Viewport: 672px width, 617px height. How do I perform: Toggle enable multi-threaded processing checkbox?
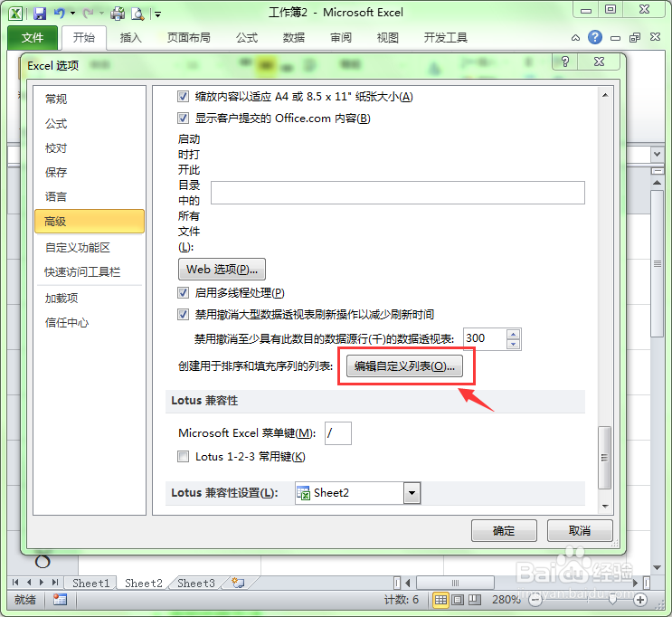tap(183, 293)
